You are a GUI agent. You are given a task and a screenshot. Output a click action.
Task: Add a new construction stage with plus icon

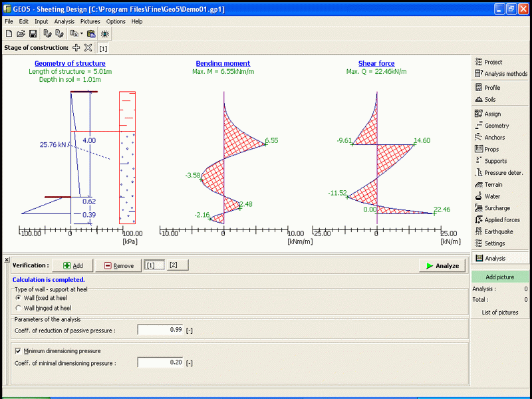tap(76, 48)
